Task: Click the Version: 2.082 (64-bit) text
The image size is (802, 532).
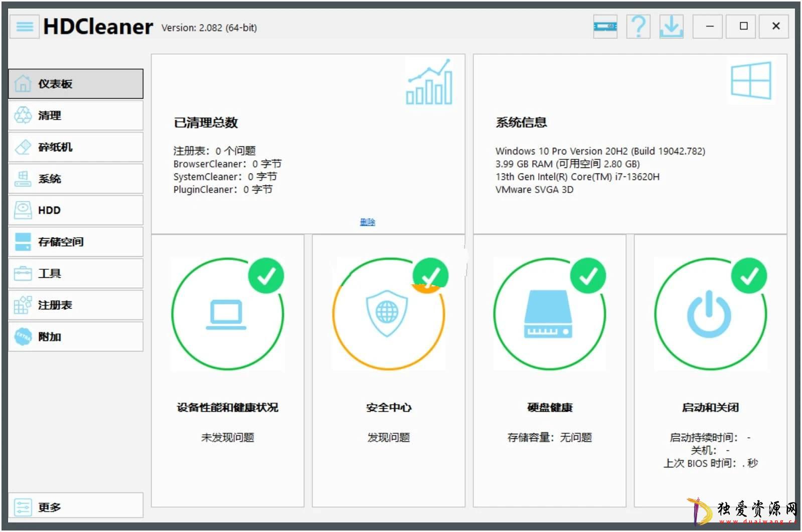Action: click(209, 28)
